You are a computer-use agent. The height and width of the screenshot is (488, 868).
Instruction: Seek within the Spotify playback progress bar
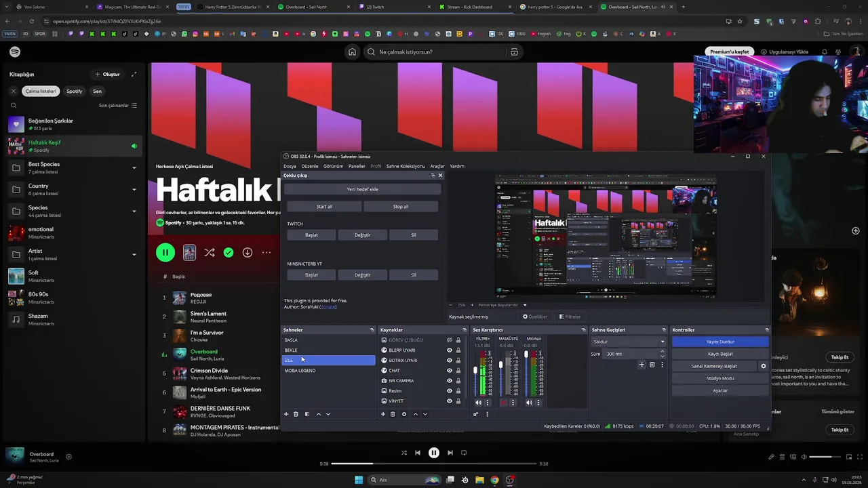pyautogui.click(x=433, y=464)
